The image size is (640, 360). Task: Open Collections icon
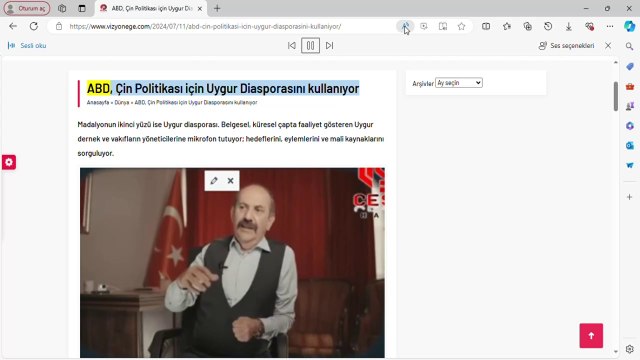[x=527, y=27]
